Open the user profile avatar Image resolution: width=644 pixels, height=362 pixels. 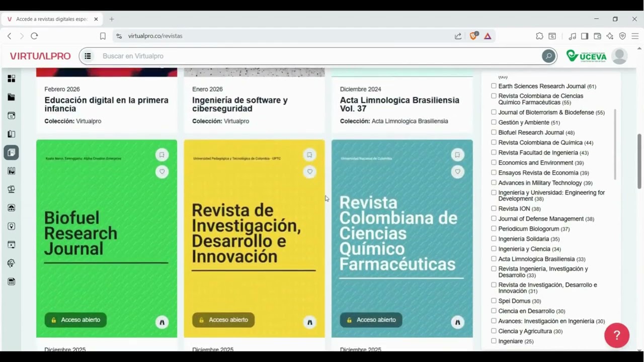pyautogui.click(x=619, y=56)
